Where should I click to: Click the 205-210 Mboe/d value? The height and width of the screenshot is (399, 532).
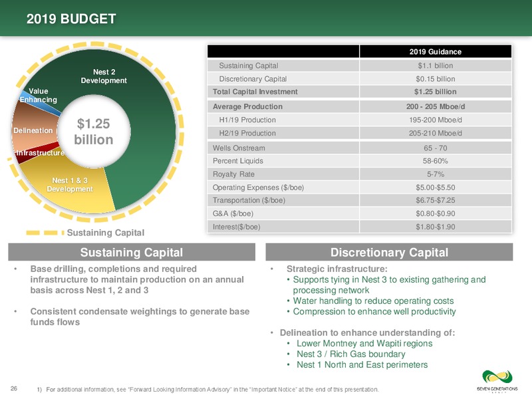[x=436, y=133]
